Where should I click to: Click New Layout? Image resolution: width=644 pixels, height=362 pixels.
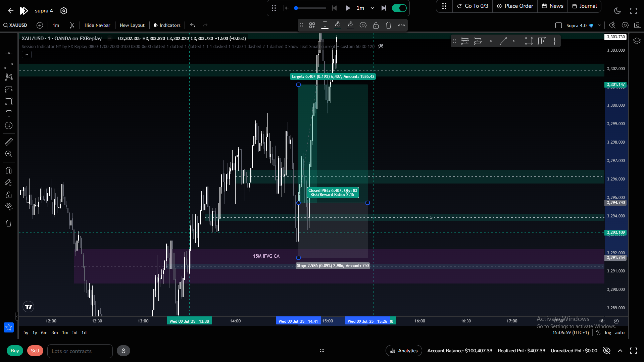[x=132, y=25]
